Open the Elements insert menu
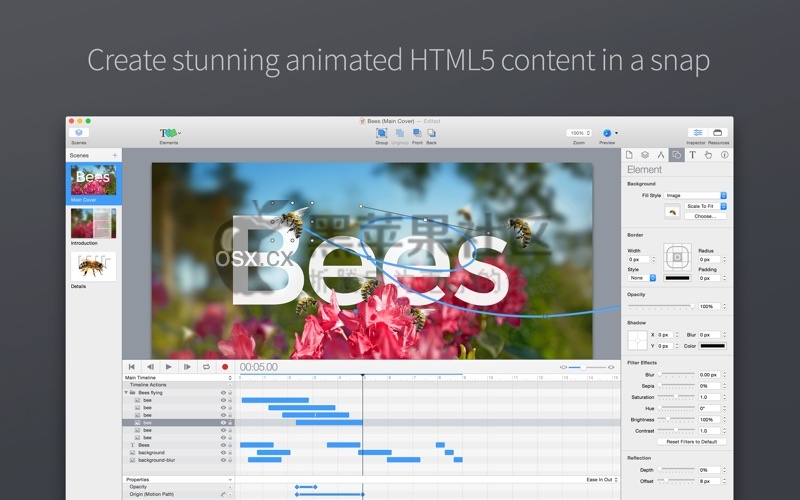Image resolution: width=800 pixels, height=500 pixels. [170, 133]
